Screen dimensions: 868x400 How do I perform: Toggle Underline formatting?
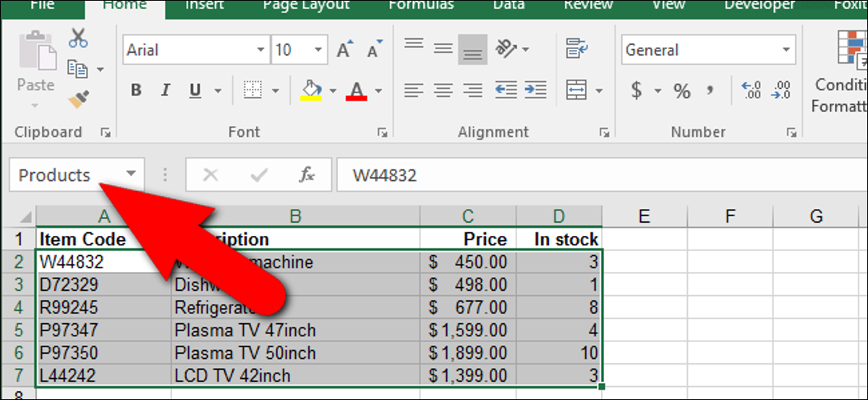pos(195,90)
